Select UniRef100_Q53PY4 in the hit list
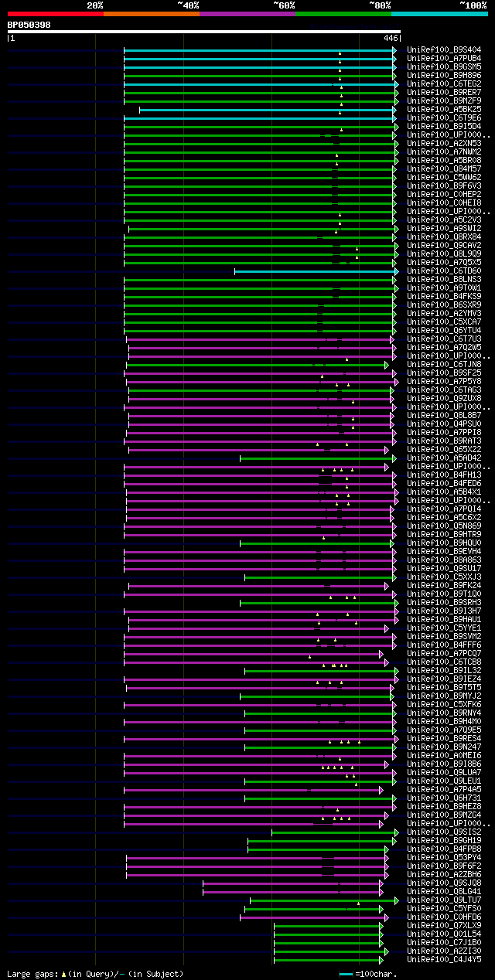This screenshot has width=495, height=980. [444, 858]
